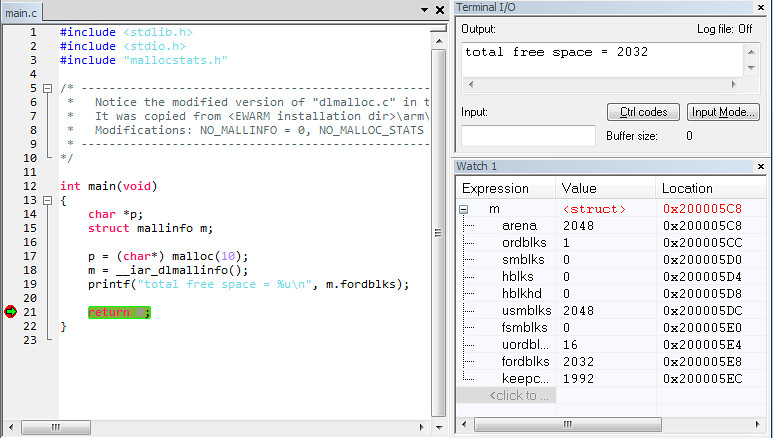Close the Watch 1 panel

761,166
